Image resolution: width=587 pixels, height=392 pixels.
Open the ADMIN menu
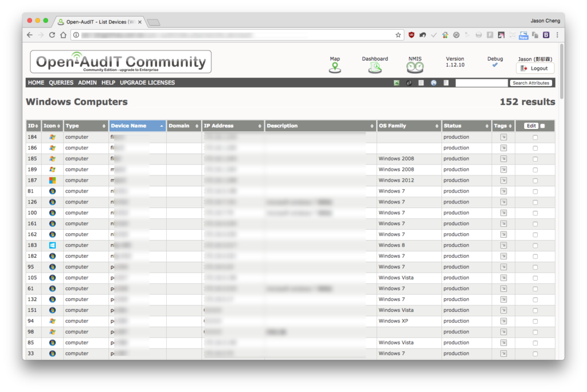[87, 83]
